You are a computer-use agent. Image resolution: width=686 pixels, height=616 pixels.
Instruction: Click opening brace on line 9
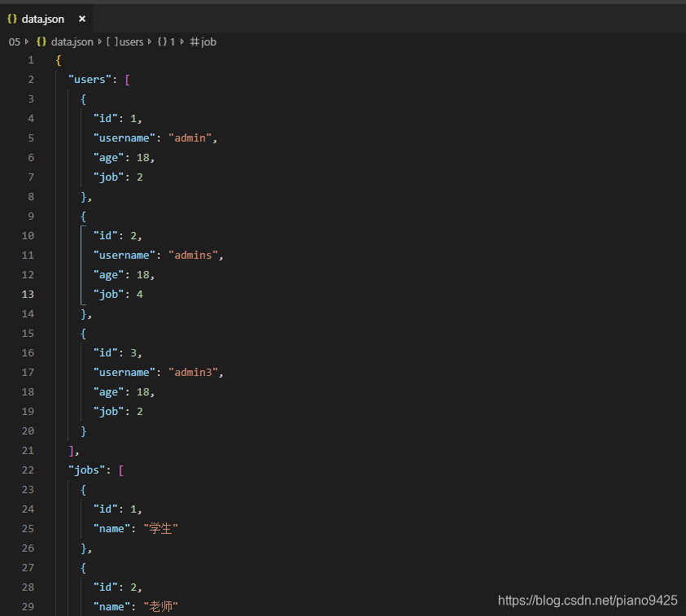[83, 216]
